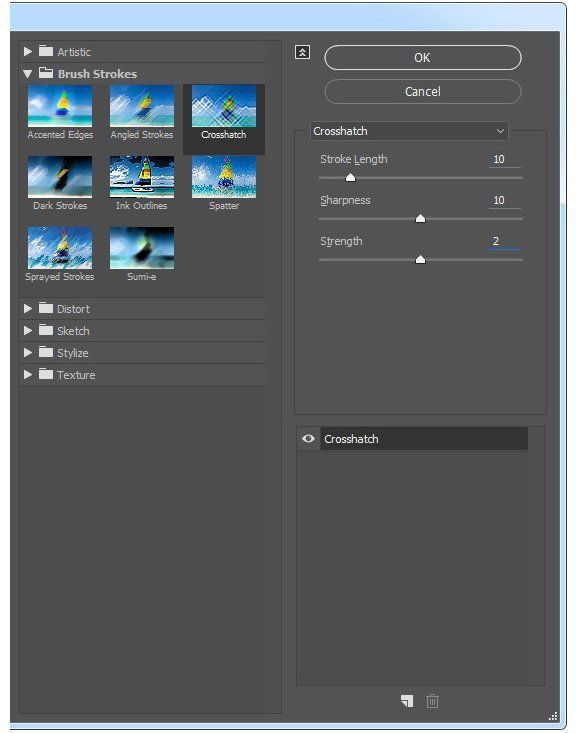Expand the Sketch filter category
This screenshot has height=733, width=576.
[28, 331]
